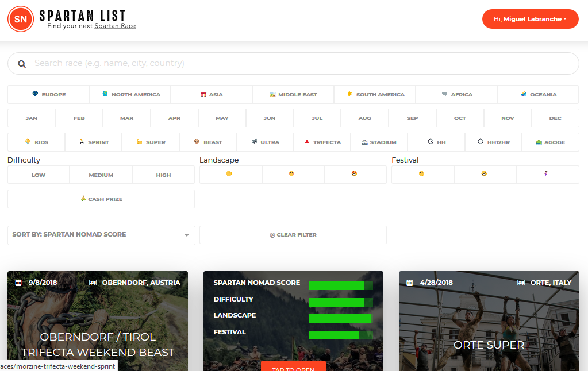
Task: Select the DEC month tab
Action: [555, 118]
